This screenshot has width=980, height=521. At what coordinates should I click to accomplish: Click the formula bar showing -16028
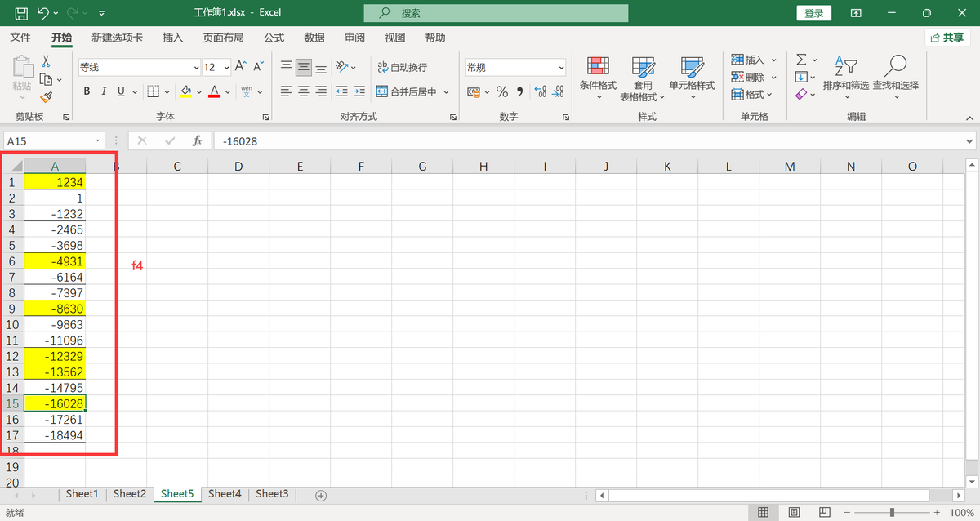(593, 141)
